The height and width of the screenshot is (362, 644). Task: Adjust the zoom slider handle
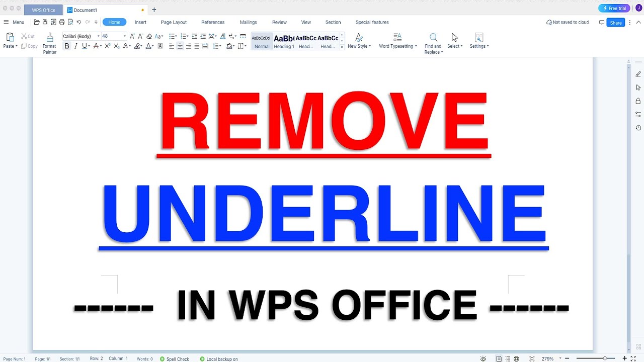[605, 358]
